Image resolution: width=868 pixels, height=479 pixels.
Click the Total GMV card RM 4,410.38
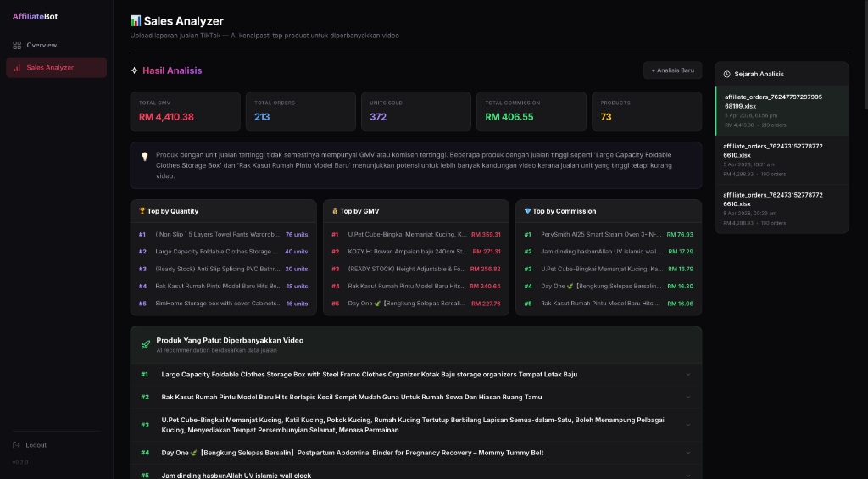[185, 111]
